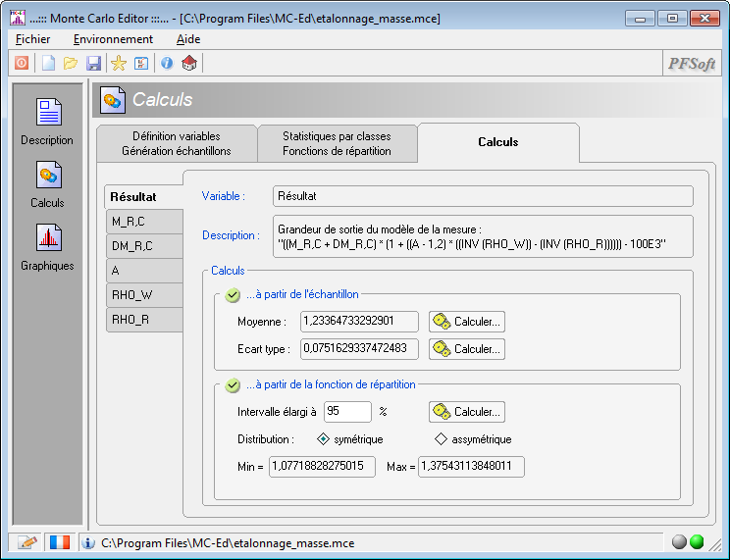Open the Description panel in sidebar
This screenshot has height=560, width=730.
click(x=47, y=121)
